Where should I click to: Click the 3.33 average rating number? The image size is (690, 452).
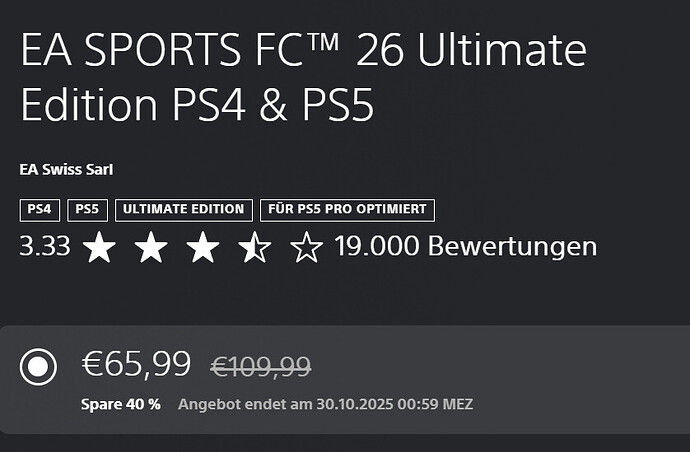45,246
